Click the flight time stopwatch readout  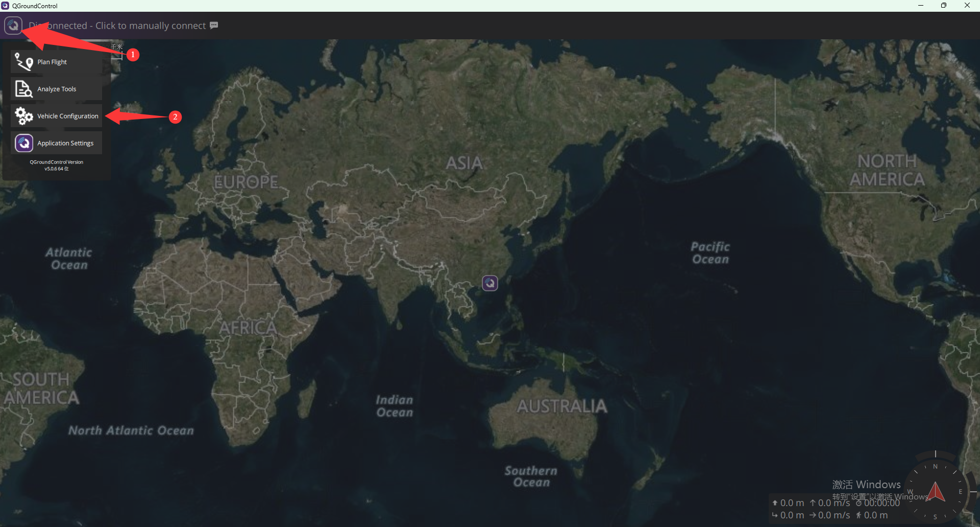[878, 503]
